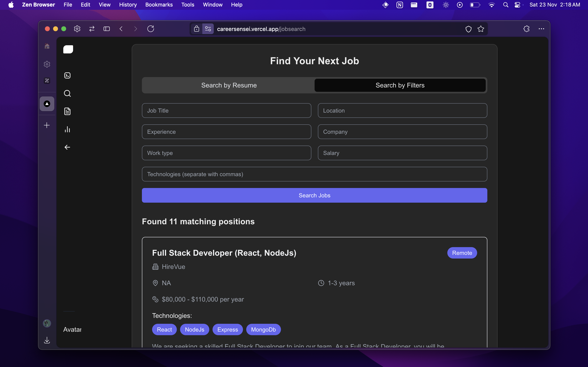
Task: Switch to Search by Resume tab
Action: point(229,85)
